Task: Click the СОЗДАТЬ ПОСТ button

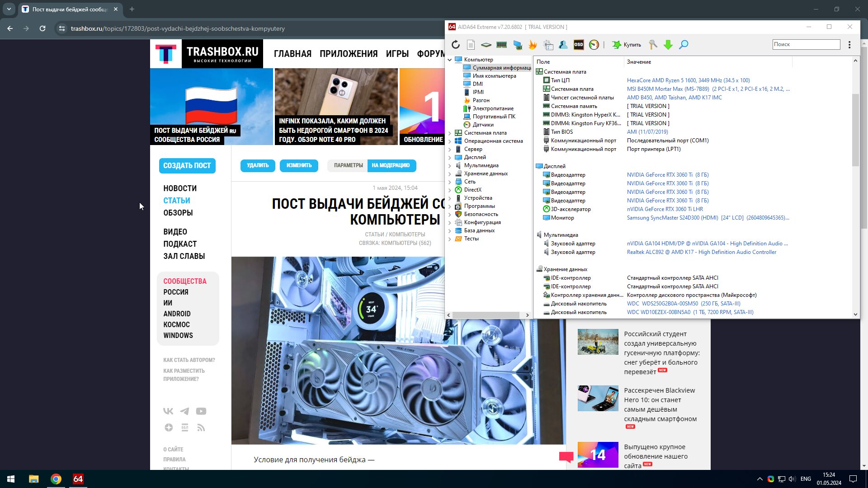Action: 187,165
